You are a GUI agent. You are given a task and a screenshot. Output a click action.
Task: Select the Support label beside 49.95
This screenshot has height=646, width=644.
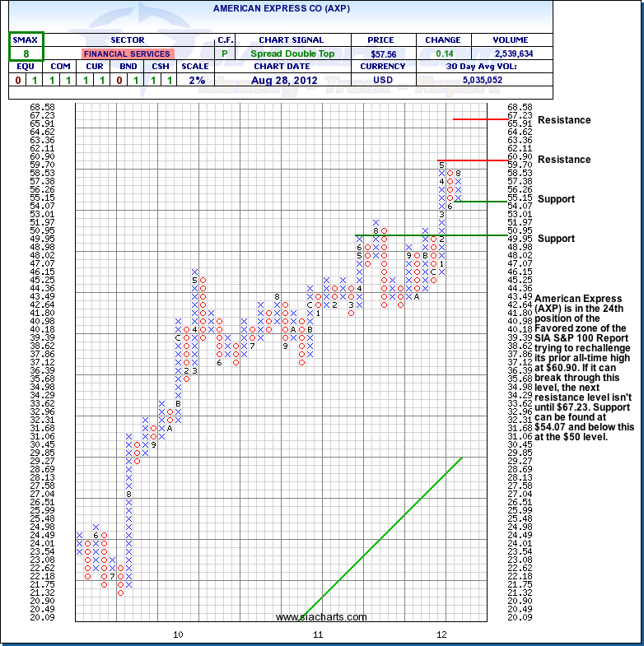click(556, 239)
